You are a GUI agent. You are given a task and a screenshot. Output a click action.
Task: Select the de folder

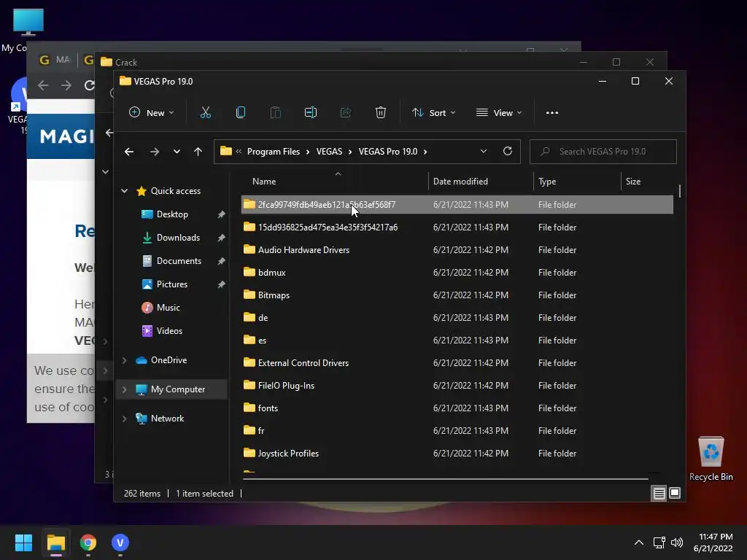pyautogui.click(x=457, y=318)
